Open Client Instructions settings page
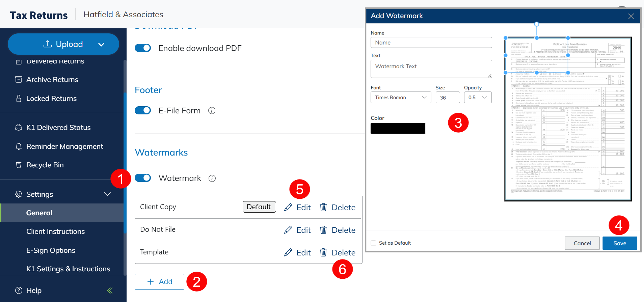Viewport: 644px width, 302px height. coord(55,231)
